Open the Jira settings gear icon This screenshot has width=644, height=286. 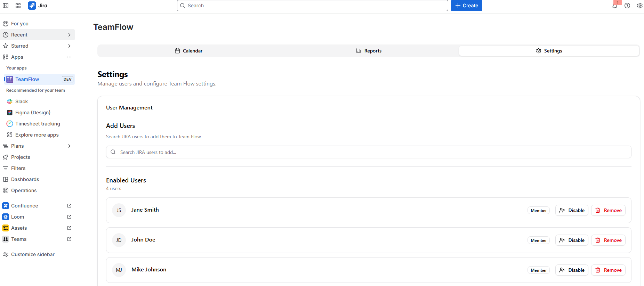(x=639, y=6)
